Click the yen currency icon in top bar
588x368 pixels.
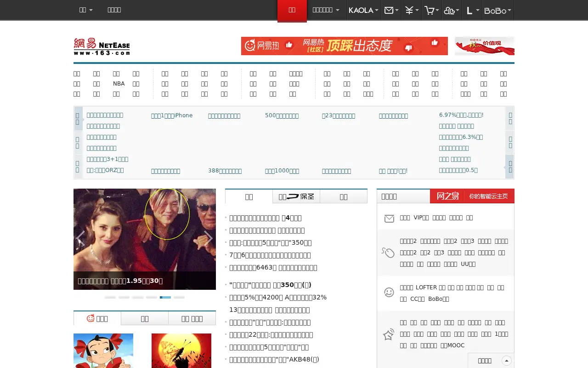tap(409, 10)
